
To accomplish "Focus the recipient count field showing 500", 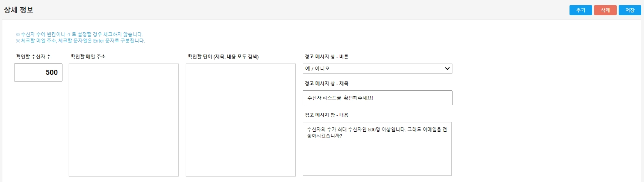I will click(38, 72).
